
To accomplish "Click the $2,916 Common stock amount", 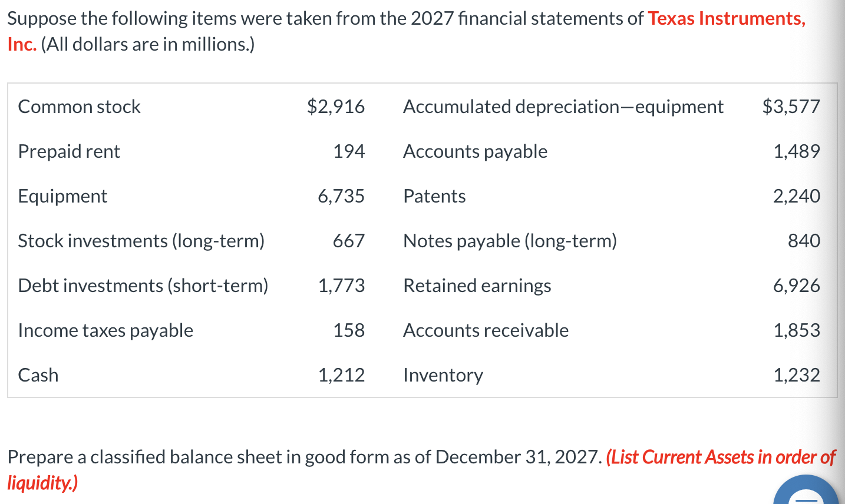I will [335, 107].
